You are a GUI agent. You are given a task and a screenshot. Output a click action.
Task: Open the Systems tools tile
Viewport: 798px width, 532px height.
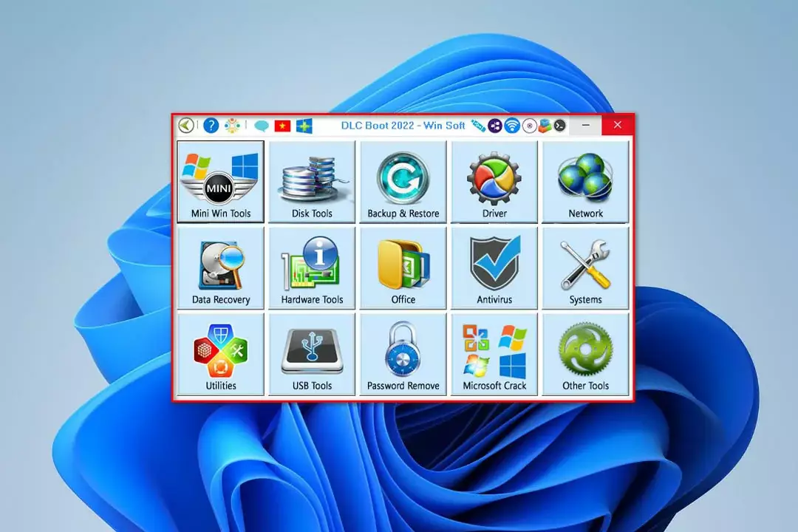click(585, 268)
